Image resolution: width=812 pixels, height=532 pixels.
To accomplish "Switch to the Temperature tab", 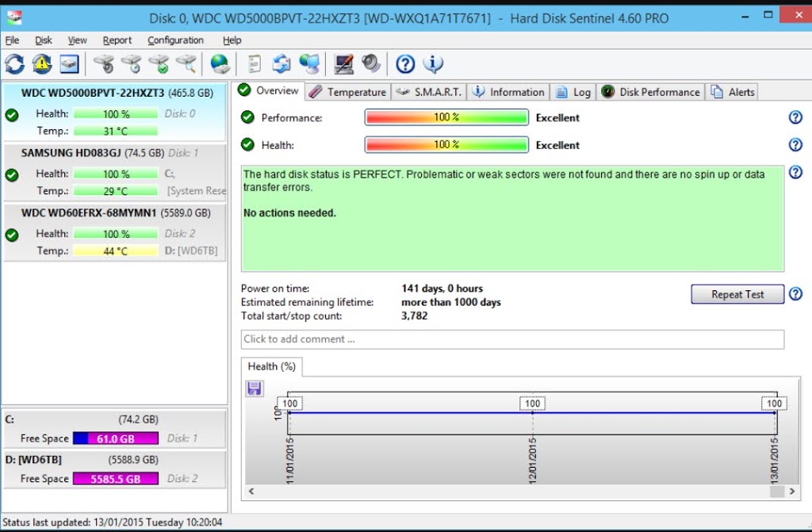I will (348, 92).
